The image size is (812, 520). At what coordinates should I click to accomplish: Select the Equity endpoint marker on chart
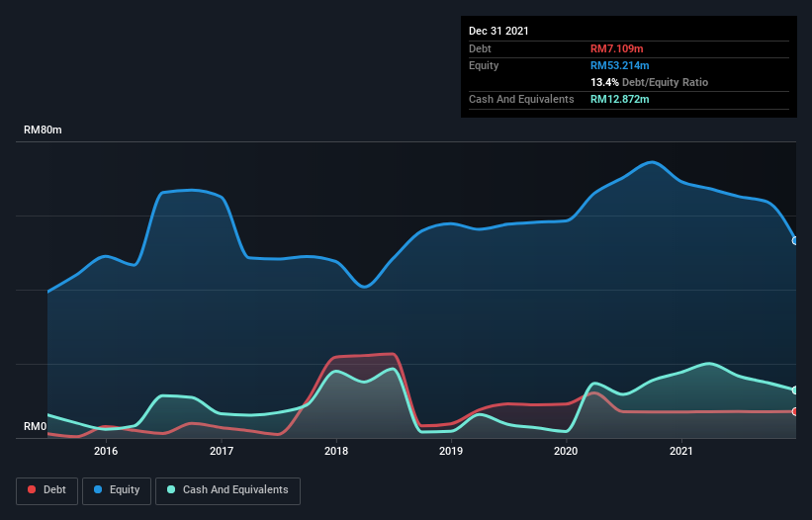click(x=795, y=240)
